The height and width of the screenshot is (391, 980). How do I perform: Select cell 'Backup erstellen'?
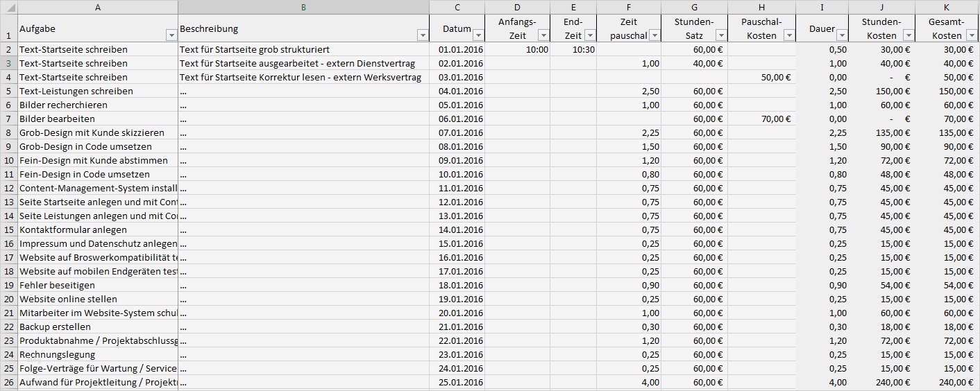coord(98,327)
